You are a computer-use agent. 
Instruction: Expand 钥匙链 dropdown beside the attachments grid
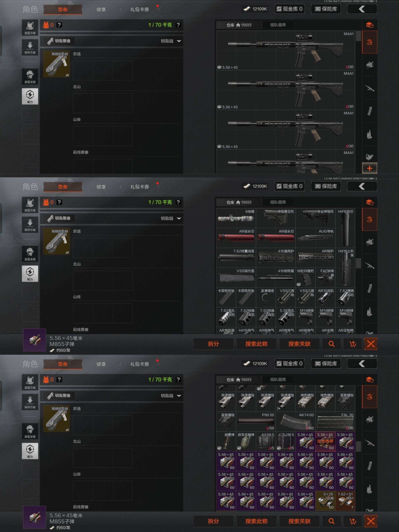coord(171,218)
